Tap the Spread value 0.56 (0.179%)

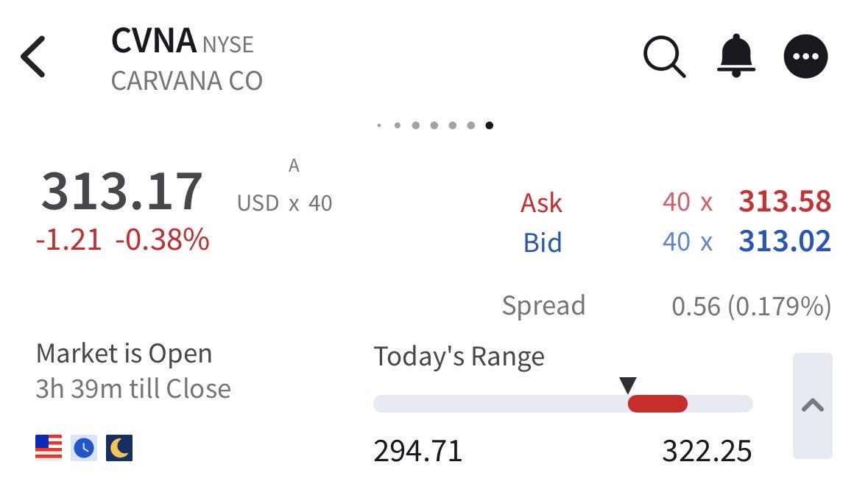tap(751, 306)
